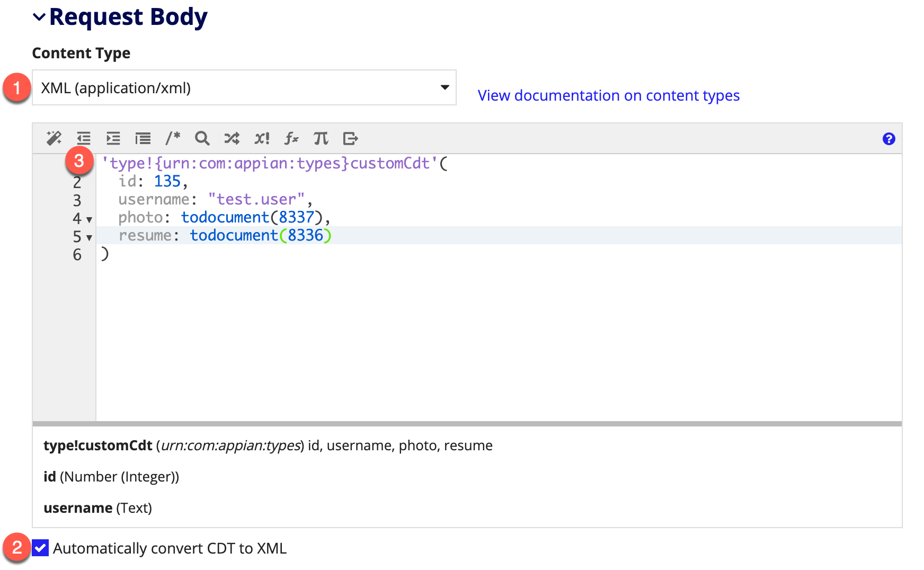
Task: Toggle comment with the /* icon
Action: (173, 138)
